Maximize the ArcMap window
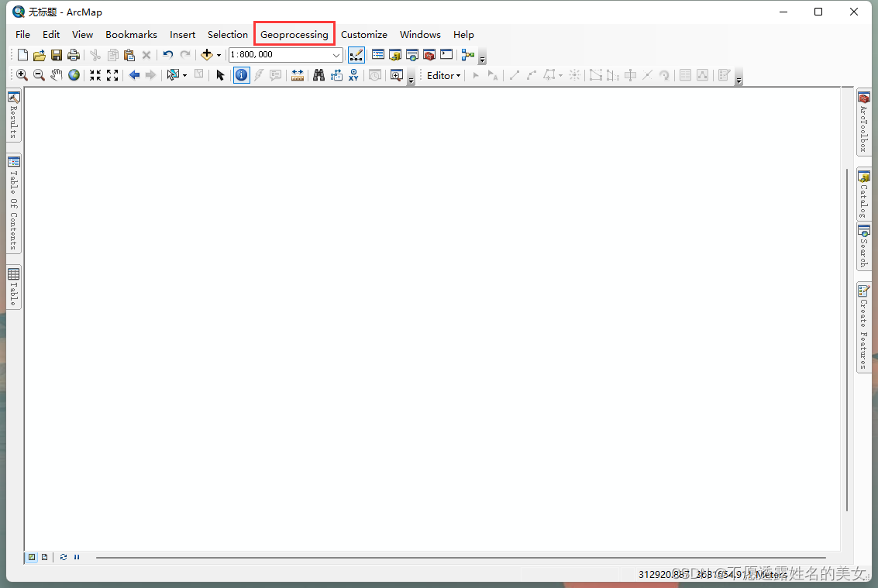878x588 pixels. tap(818, 12)
